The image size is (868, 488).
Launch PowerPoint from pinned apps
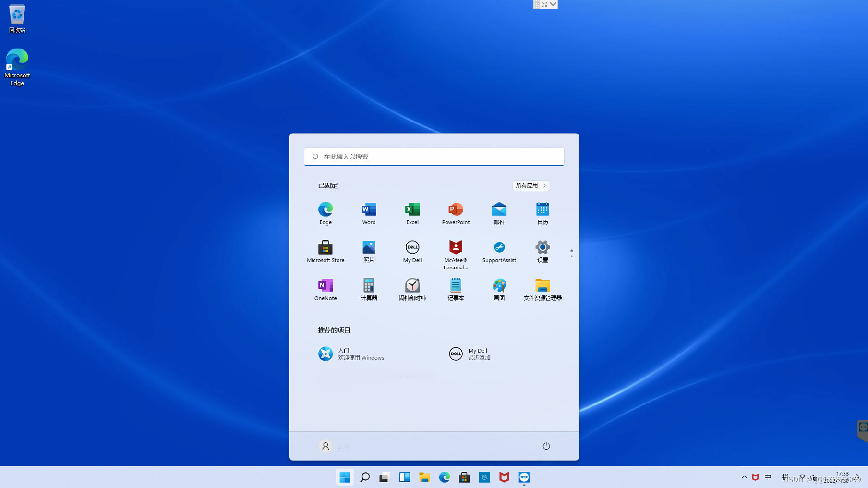pyautogui.click(x=456, y=213)
